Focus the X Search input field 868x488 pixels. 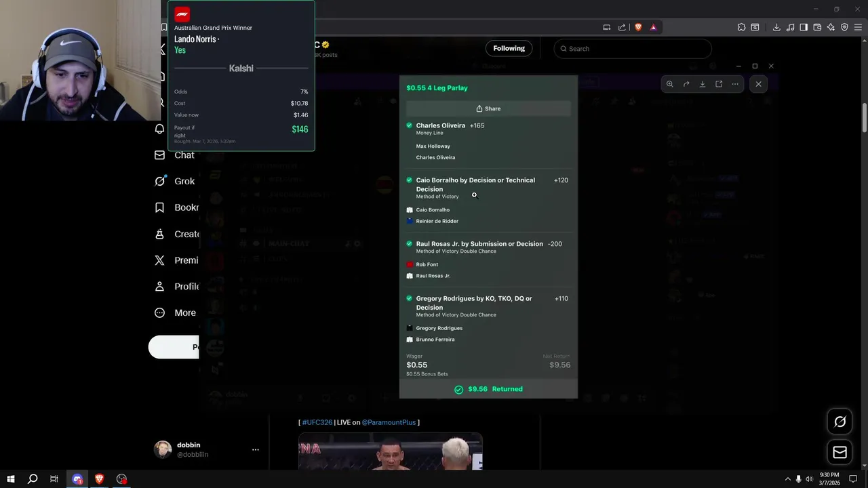coord(633,49)
